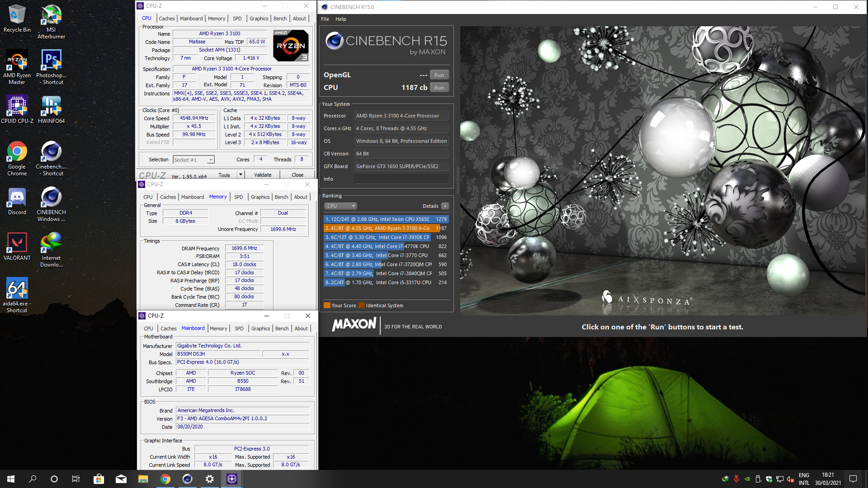Select ranking row Intel Core i7-3720QM

pyautogui.click(x=386, y=264)
